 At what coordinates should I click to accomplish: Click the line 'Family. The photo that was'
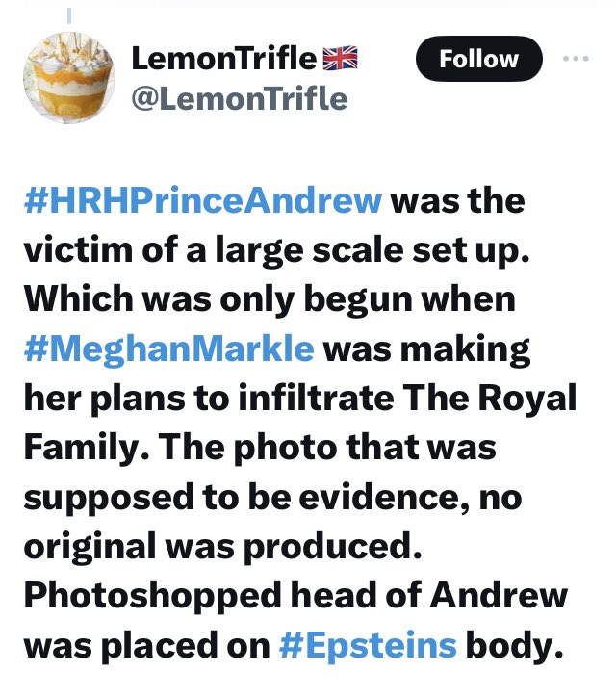(x=260, y=448)
